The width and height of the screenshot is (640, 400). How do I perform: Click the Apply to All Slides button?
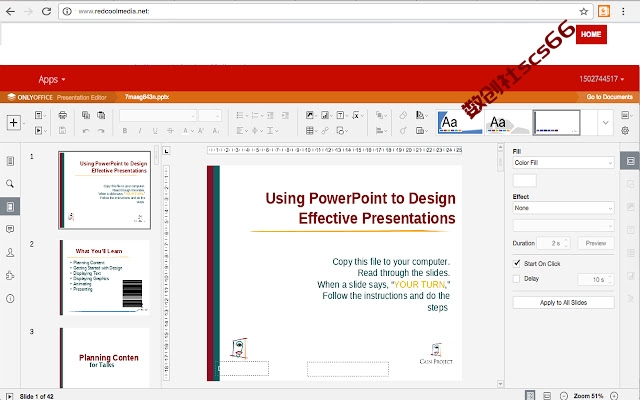click(x=563, y=302)
